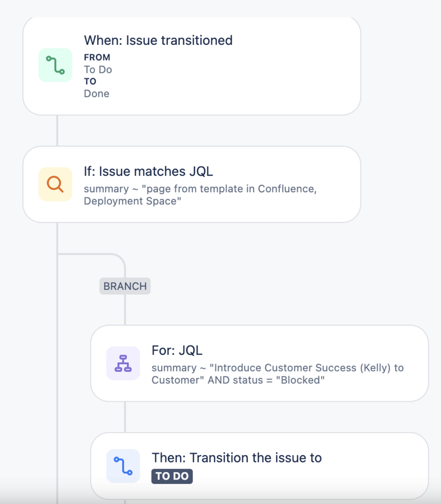Click the connector line below the trigger card
This screenshot has height=504, width=441.
[57, 131]
